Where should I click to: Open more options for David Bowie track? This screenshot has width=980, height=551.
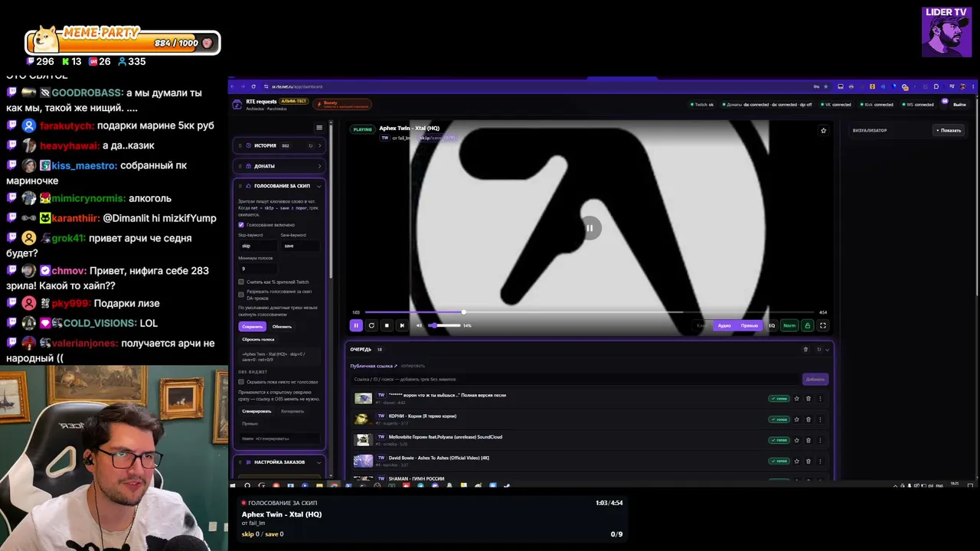pyautogui.click(x=820, y=461)
